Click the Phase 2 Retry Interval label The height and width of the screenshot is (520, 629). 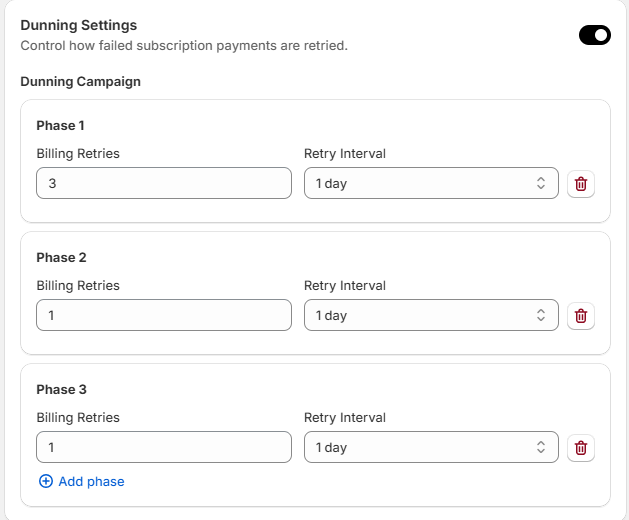(344, 285)
